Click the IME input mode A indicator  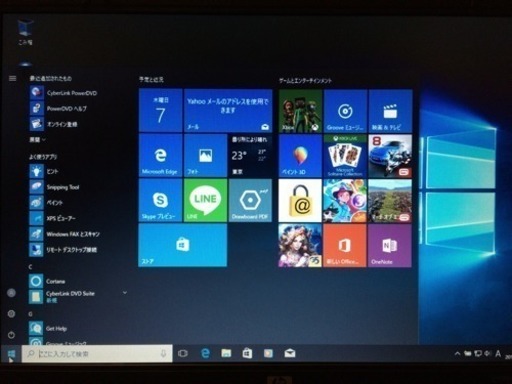(x=498, y=354)
